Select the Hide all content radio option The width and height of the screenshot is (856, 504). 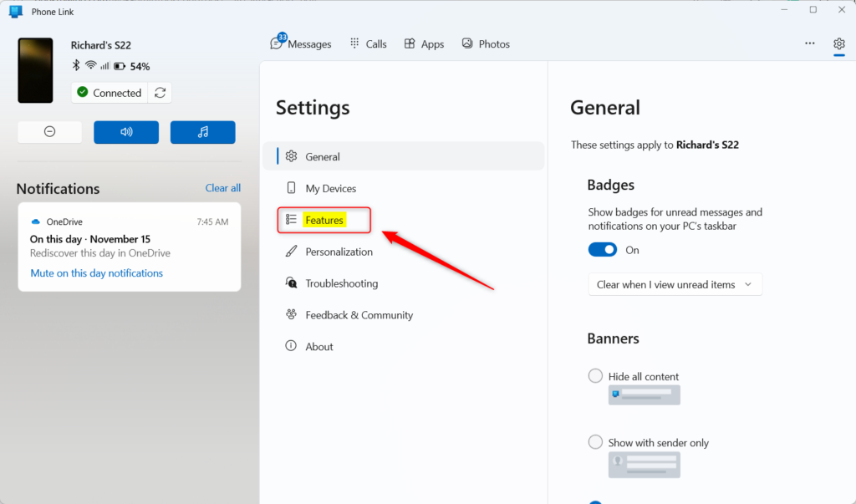click(x=595, y=376)
